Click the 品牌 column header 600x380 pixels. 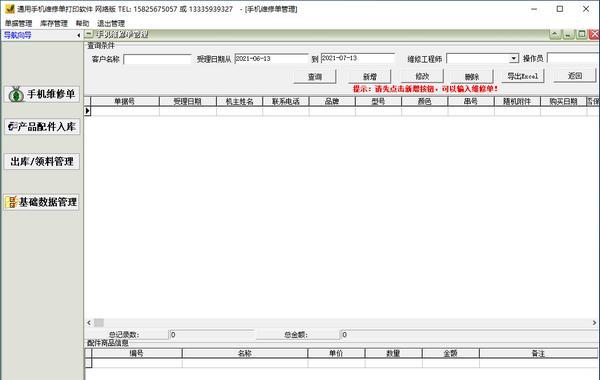332,101
